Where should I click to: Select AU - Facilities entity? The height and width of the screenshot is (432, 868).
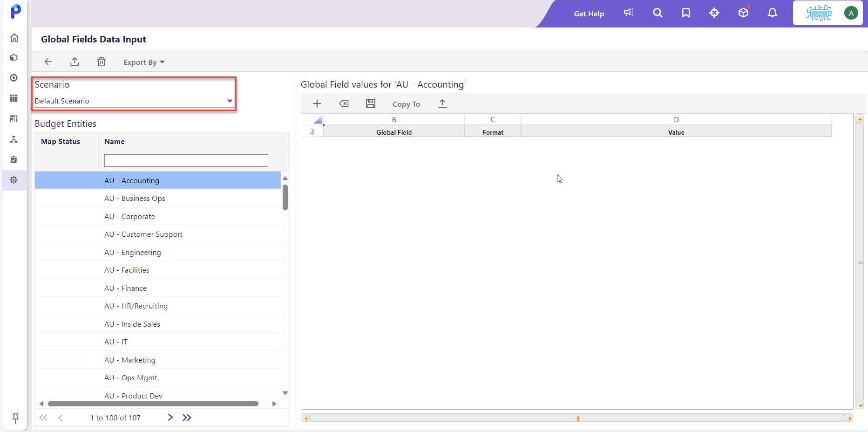pos(158,270)
